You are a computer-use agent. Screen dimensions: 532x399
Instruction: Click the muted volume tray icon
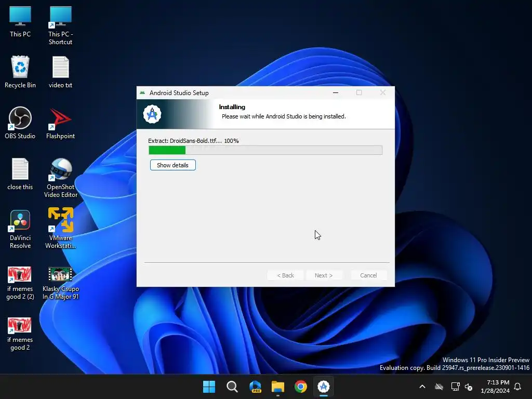click(x=469, y=387)
